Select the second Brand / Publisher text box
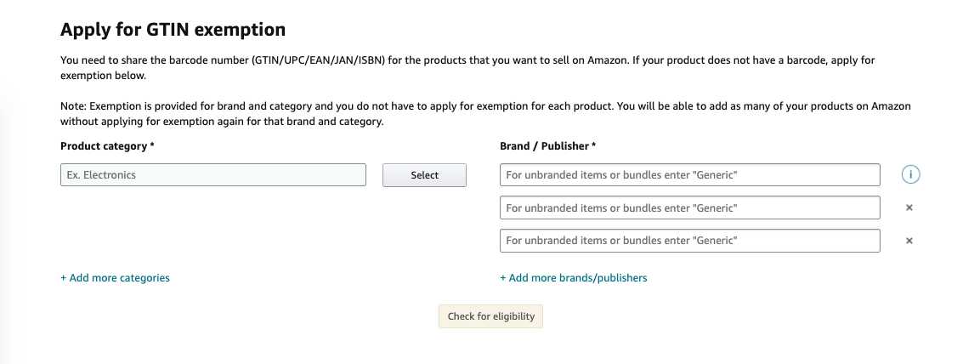The width and height of the screenshot is (980, 364). click(690, 208)
